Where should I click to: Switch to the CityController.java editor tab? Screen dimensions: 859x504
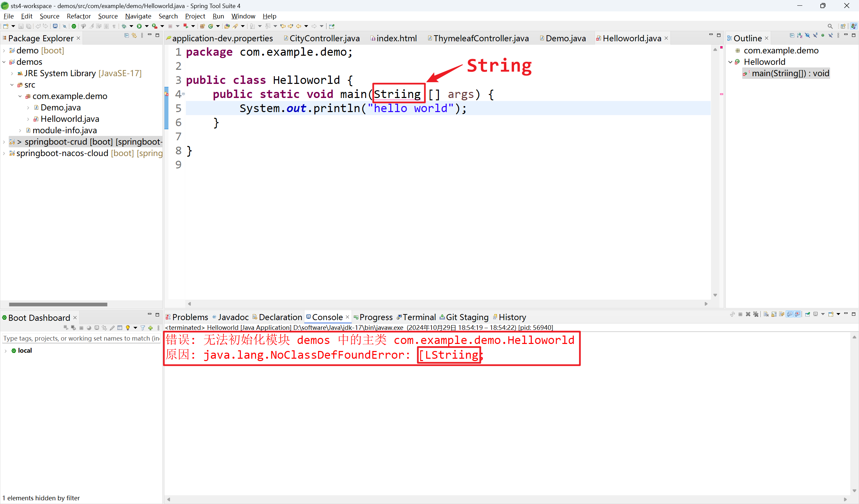(321, 38)
